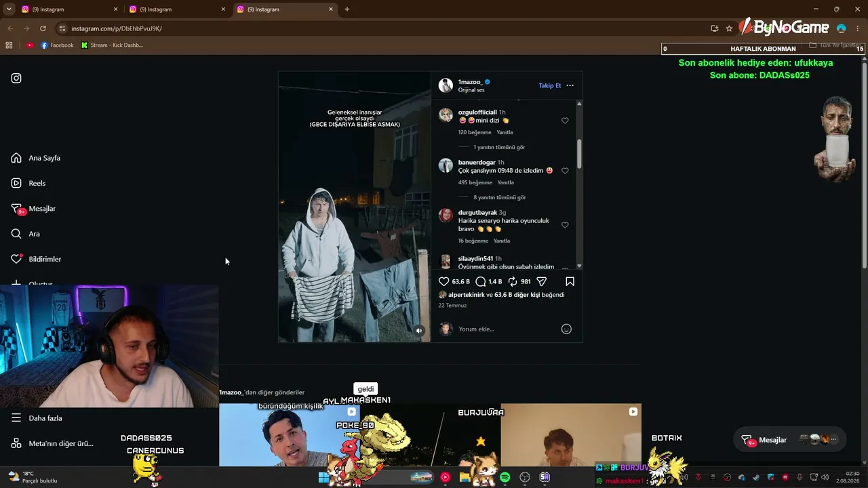
Task: Reply with Yanıtla to banuerdogar's comment
Action: (506, 182)
